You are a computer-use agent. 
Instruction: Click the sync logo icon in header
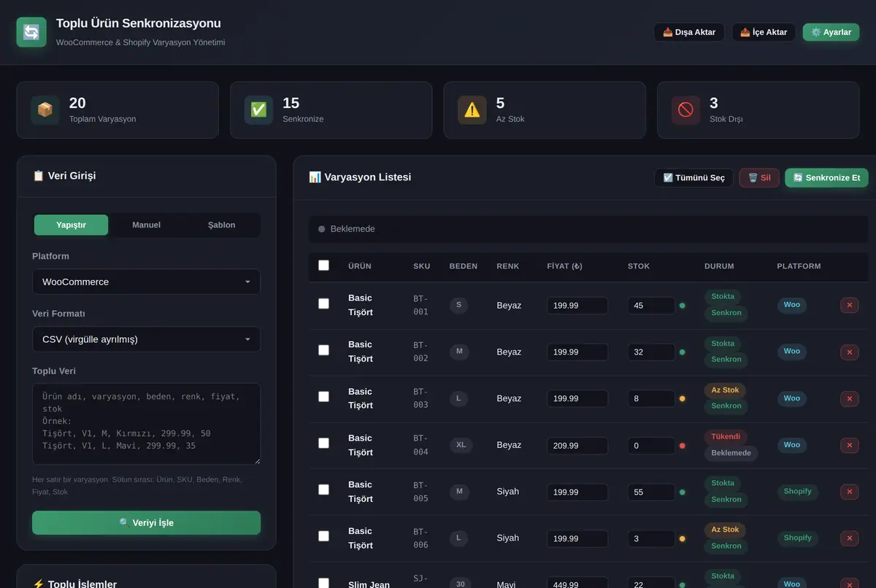click(x=31, y=32)
